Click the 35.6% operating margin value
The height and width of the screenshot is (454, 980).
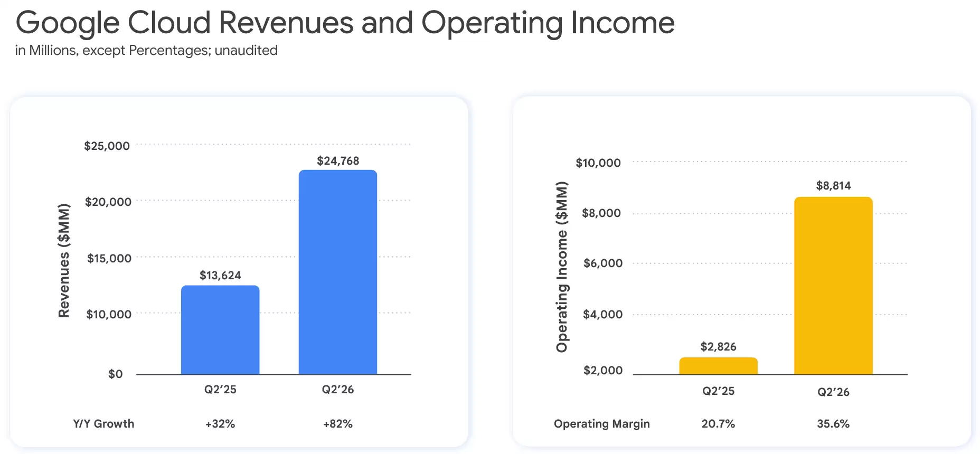(833, 423)
